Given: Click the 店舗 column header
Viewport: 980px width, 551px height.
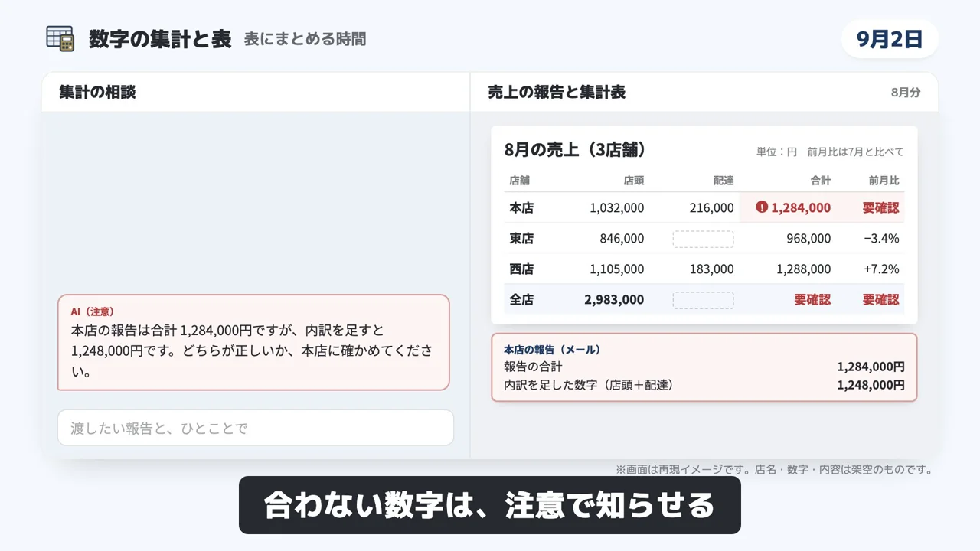Looking at the screenshot, I should (520, 181).
